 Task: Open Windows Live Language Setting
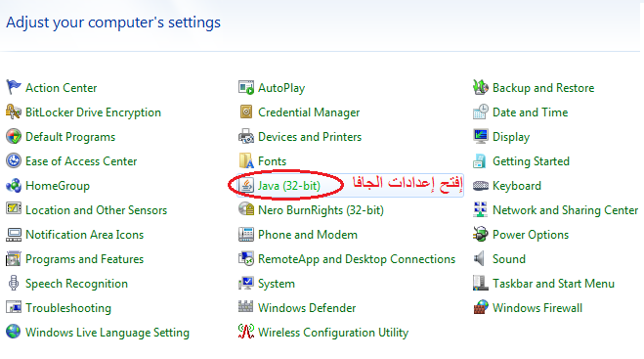tap(107, 333)
